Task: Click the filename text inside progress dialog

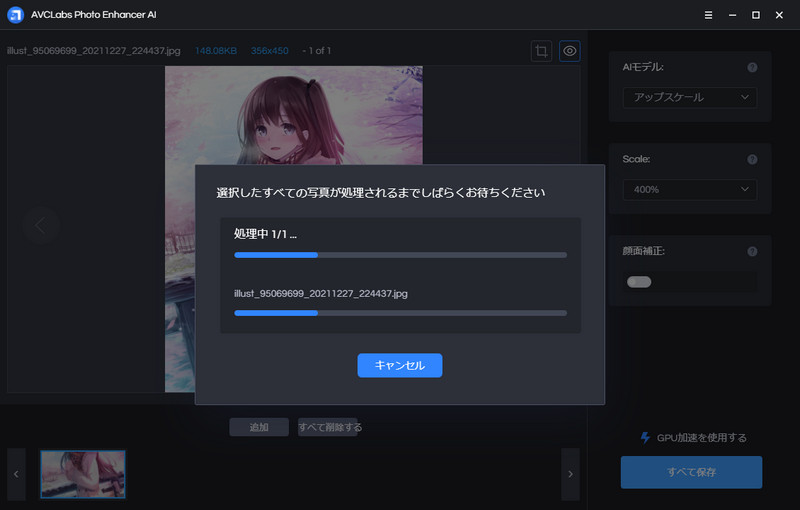Action: [x=321, y=294]
